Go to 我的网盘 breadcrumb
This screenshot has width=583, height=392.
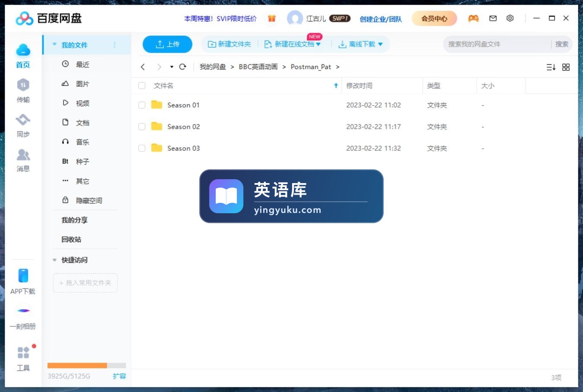pos(213,67)
